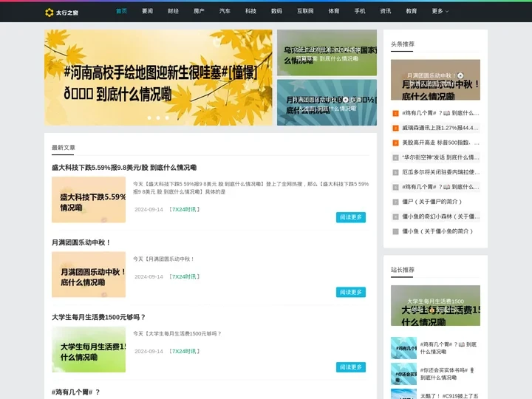The width and height of the screenshot is (532, 399).
Task: Click 阅读更多 for 盛大科技 article
Action: click(351, 217)
